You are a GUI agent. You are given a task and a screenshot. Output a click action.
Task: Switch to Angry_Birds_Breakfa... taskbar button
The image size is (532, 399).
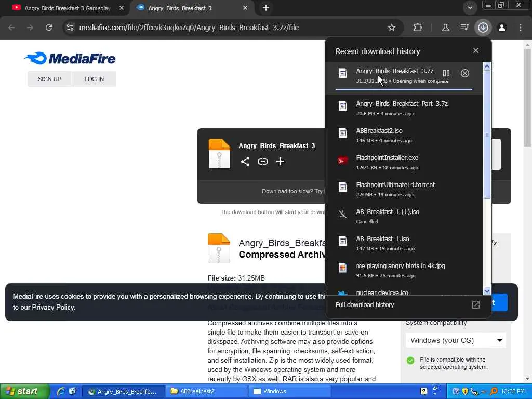tap(123, 392)
